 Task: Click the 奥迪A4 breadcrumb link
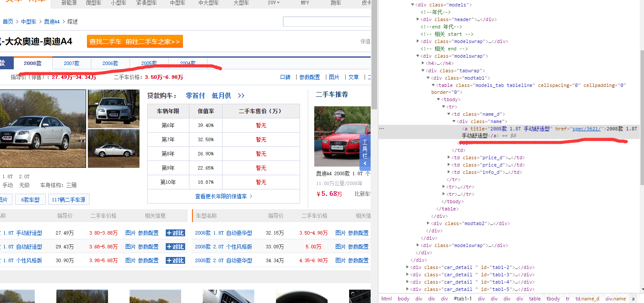[52, 22]
